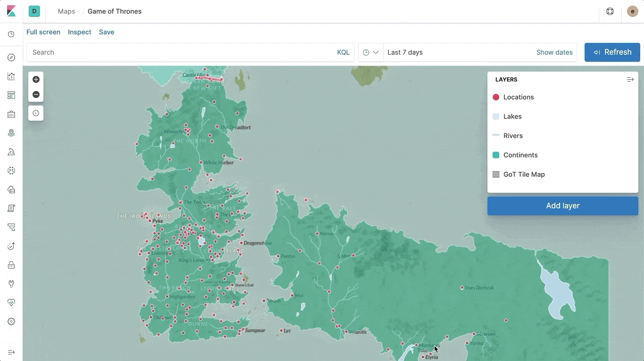This screenshot has height=361, width=644.
Task: Click the teal Continents layer swatch
Action: pos(496,155)
